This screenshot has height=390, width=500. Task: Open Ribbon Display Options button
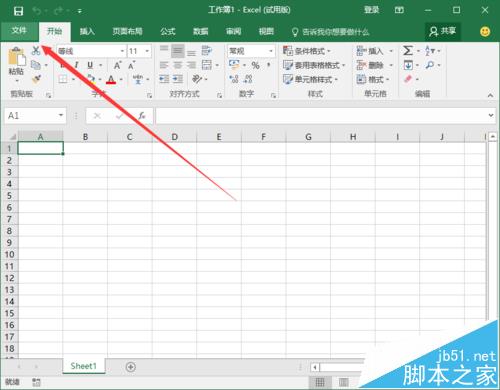coord(399,10)
